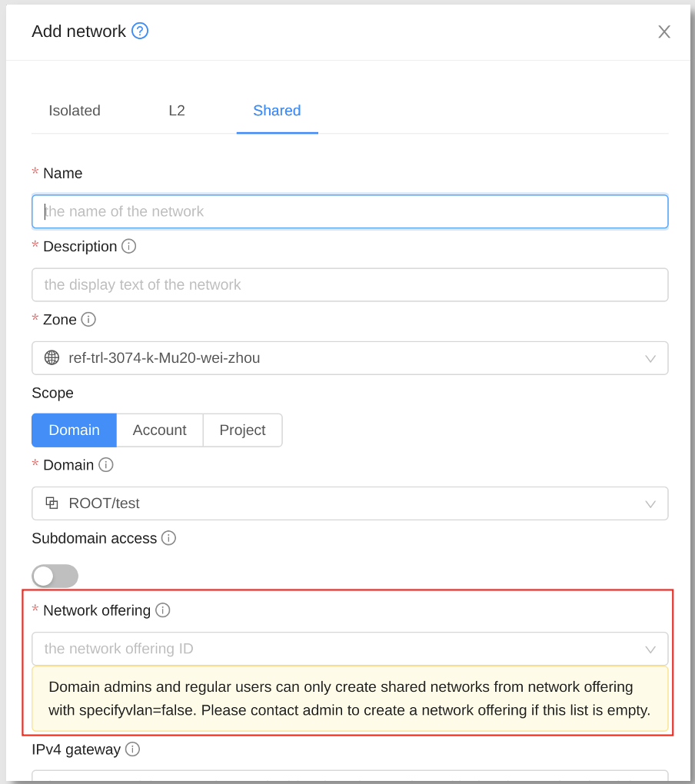Expand the ROOT/test domain dropdown

350,503
